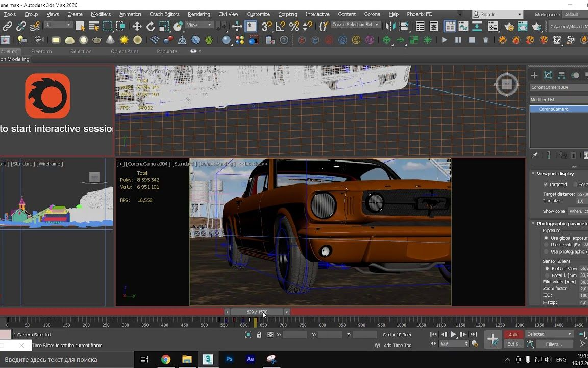This screenshot has width=588, height=368.
Task: Click the Auto key button
Action: coord(513,335)
